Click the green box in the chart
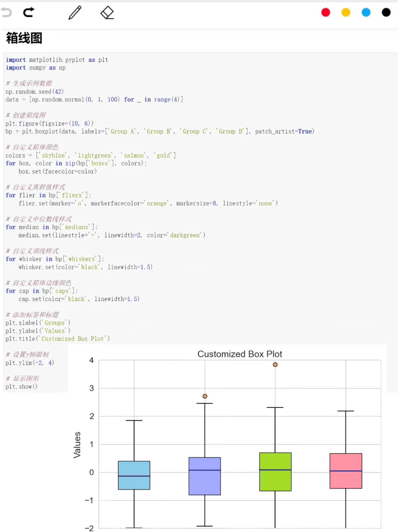 click(x=275, y=472)
